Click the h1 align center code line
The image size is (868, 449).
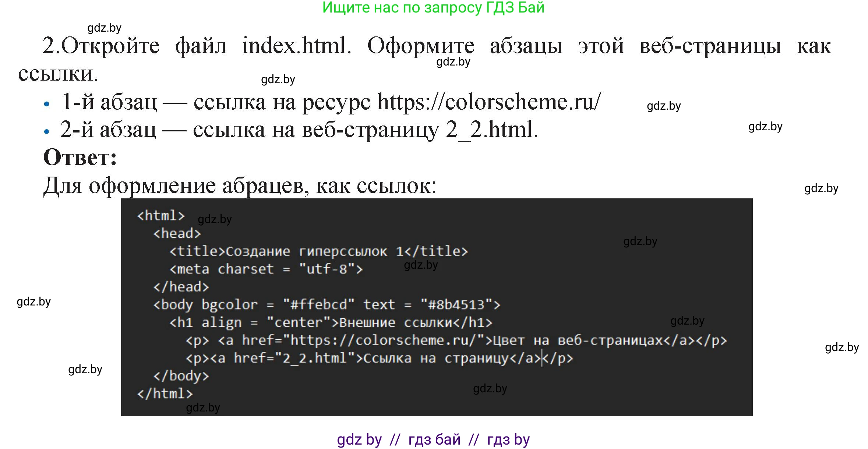pos(331,322)
